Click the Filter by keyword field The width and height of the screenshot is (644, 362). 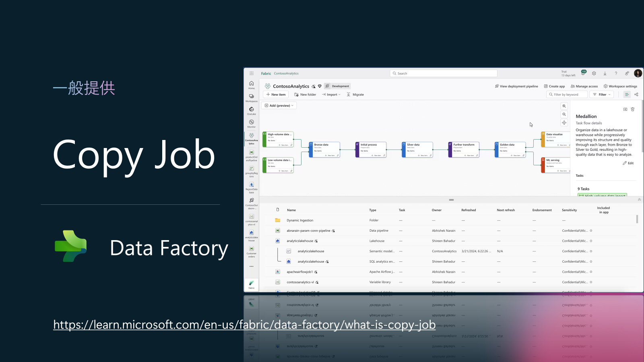tap(567, 95)
